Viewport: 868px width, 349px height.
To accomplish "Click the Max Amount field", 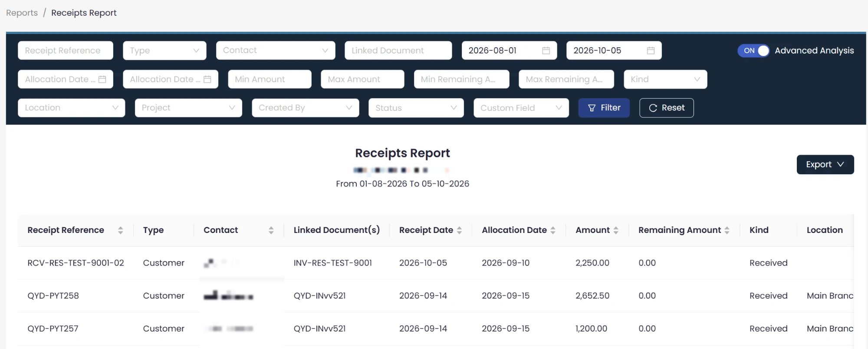I will 362,79.
